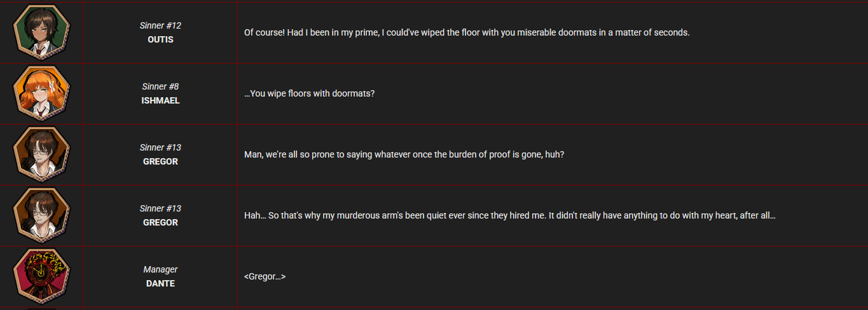
Task: Click the DANTE name label
Action: (160, 283)
